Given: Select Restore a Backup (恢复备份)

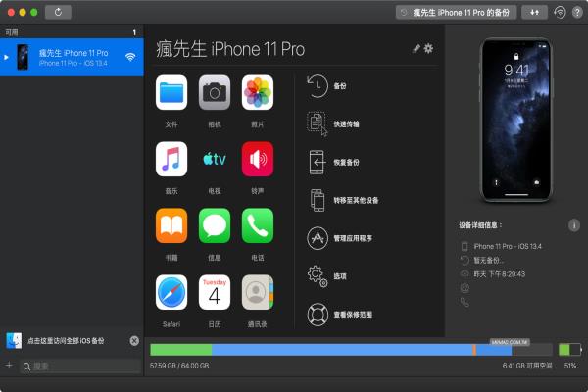Looking at the screenshot, I should [333, 162].
